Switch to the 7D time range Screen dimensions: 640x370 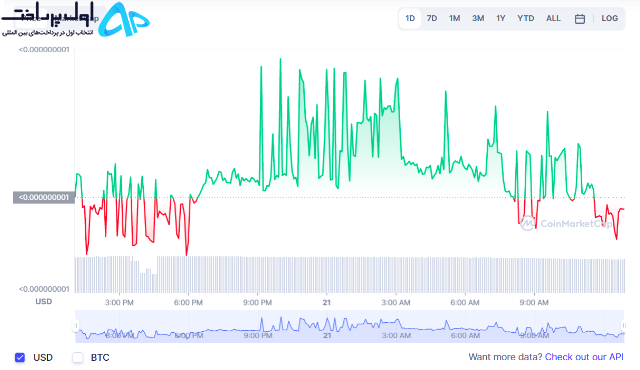pos(432,18)
